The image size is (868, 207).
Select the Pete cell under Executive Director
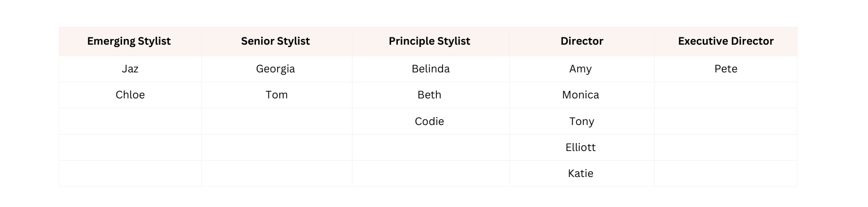pos(726,69)
